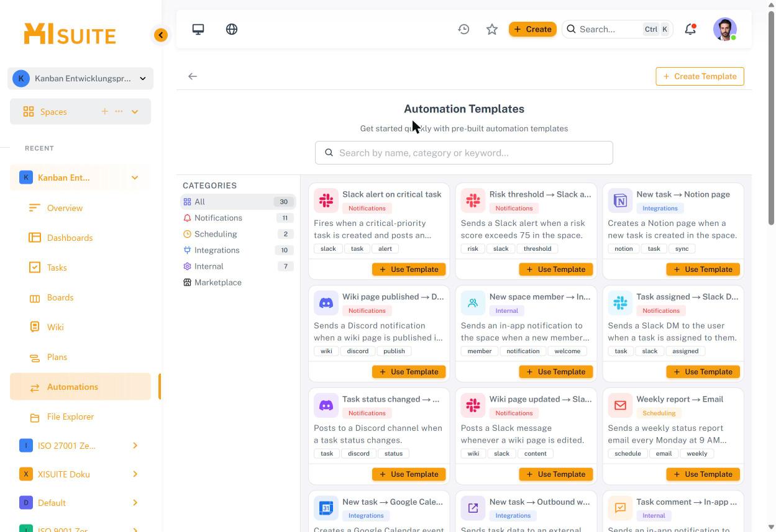Filter by Integrations category
The height and width of the screenshot is (532, 776).
coord(238,250)
